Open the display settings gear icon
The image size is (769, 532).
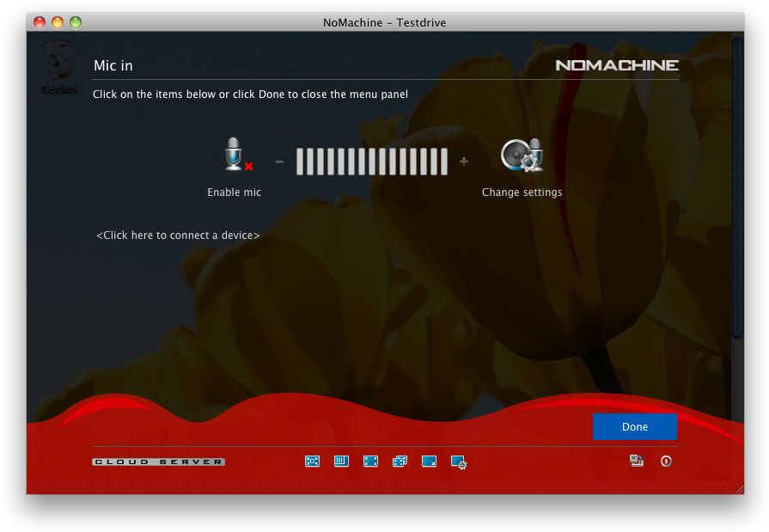459,462
